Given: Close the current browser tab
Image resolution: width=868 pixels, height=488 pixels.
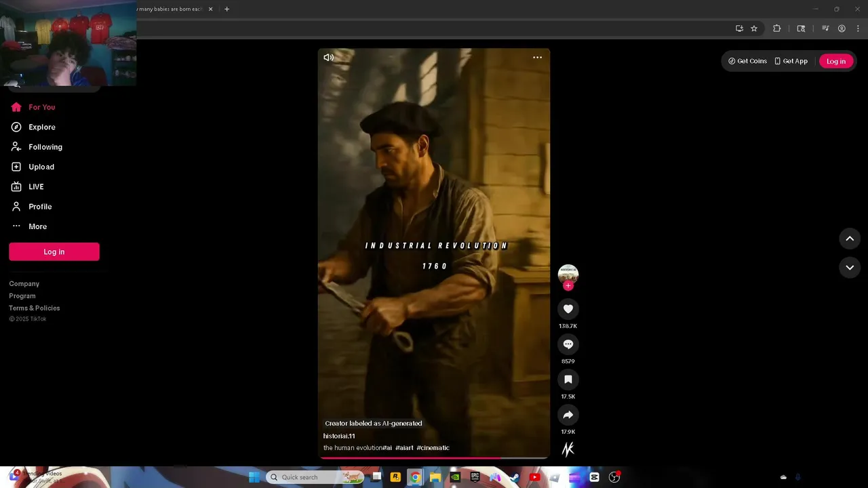Looking at the screenshot, I should 210,9.
